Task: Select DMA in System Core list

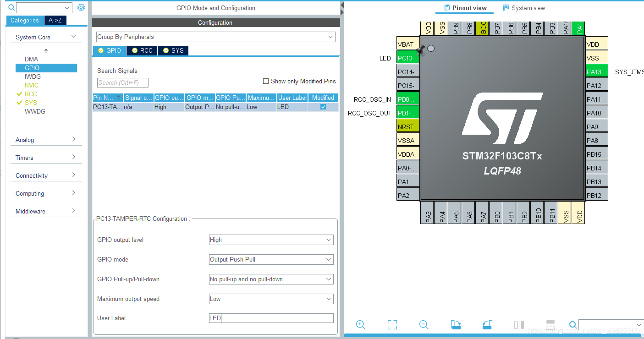Action: (31, 59)
